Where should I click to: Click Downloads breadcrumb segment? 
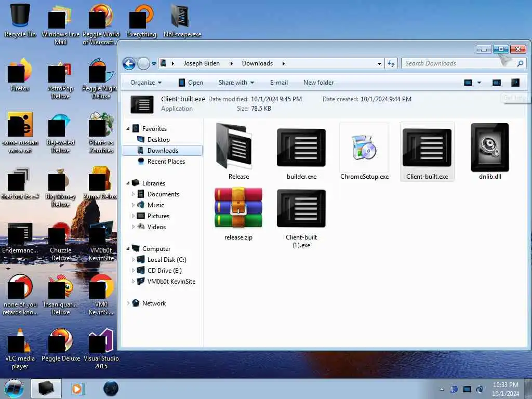coord(257,63)
